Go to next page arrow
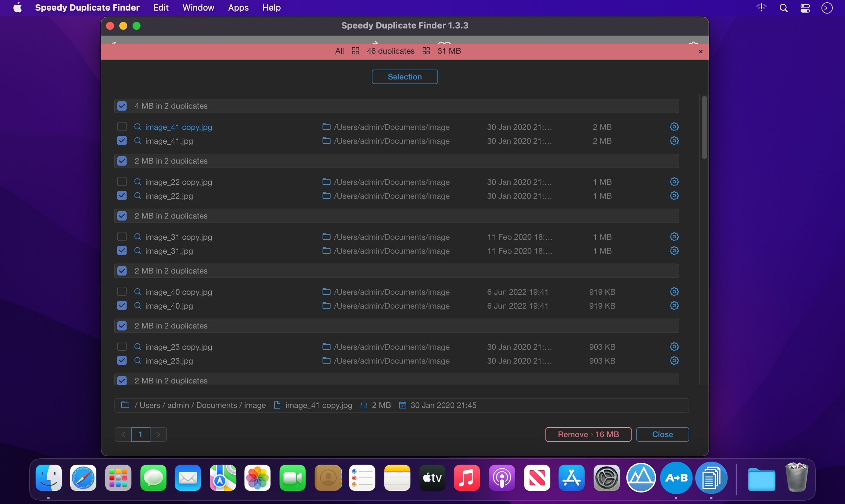 (x=158, y=434)
